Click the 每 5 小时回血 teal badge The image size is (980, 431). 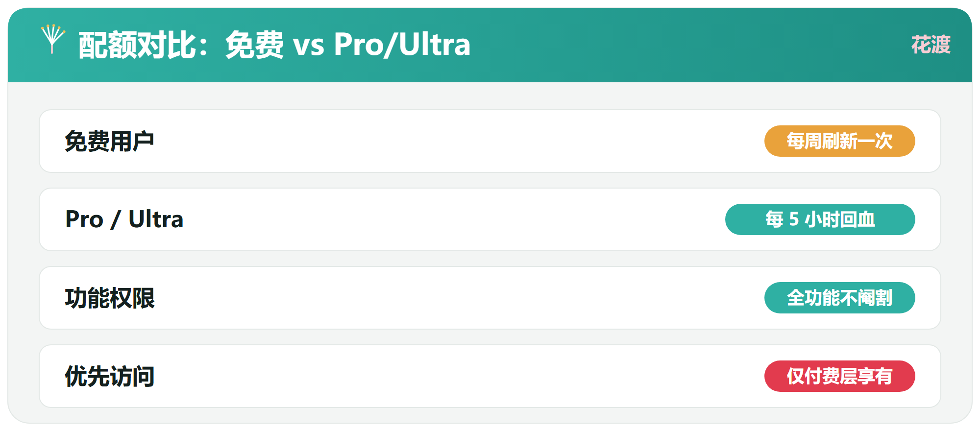point(820,219)
